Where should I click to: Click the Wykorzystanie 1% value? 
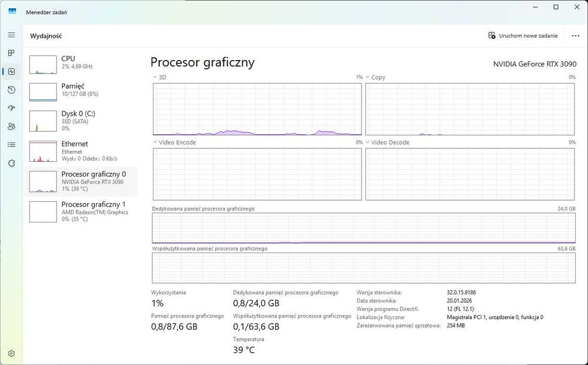click(x=158, y=303)
